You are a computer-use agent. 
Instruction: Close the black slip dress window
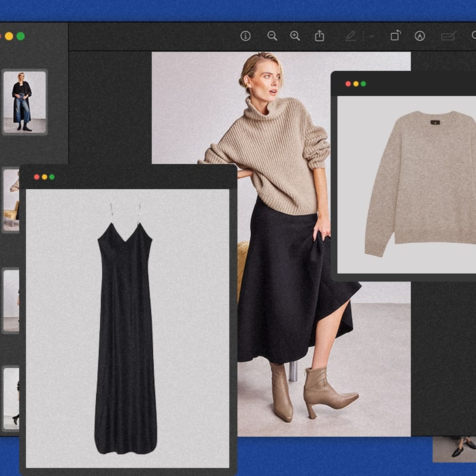tap(37, 177)
